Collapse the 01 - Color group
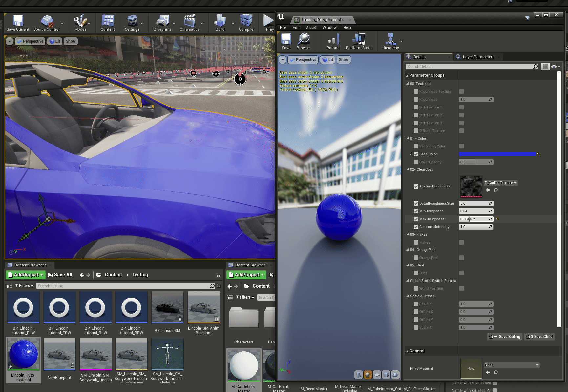568x392 pixels. [408, 138]
